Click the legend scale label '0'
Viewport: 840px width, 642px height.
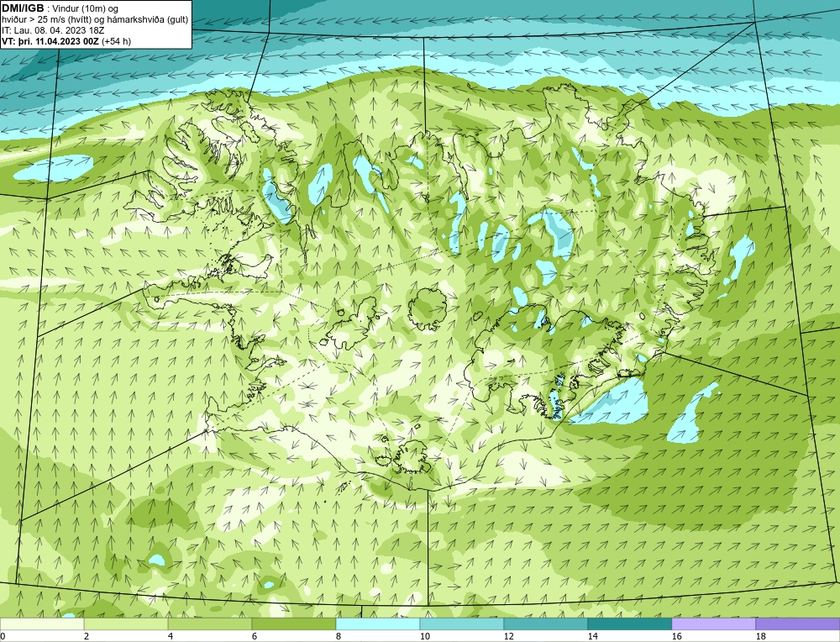[x=3, y=636]
